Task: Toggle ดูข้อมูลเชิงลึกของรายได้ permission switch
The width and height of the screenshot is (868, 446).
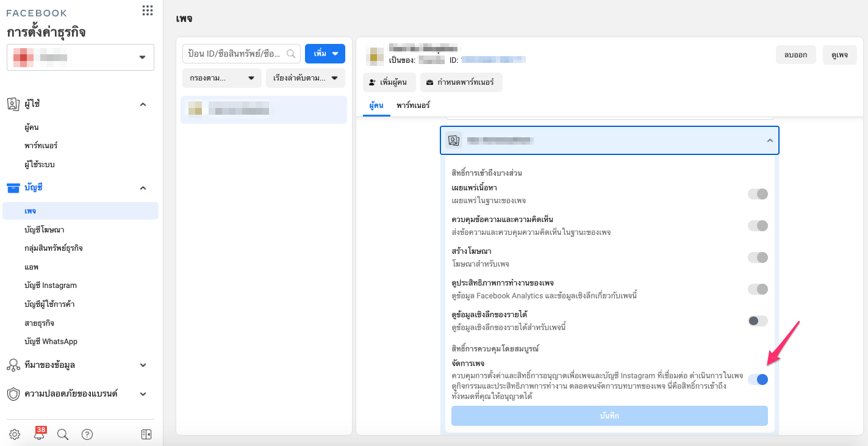Action: click(x=758, y=321)
